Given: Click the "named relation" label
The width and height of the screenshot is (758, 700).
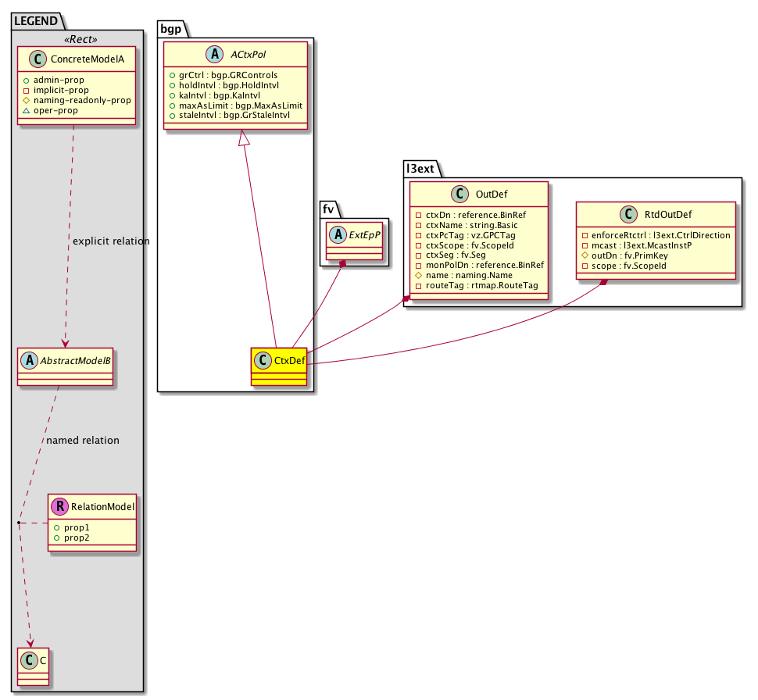Looking at the screenshot, I should [83, 441].
